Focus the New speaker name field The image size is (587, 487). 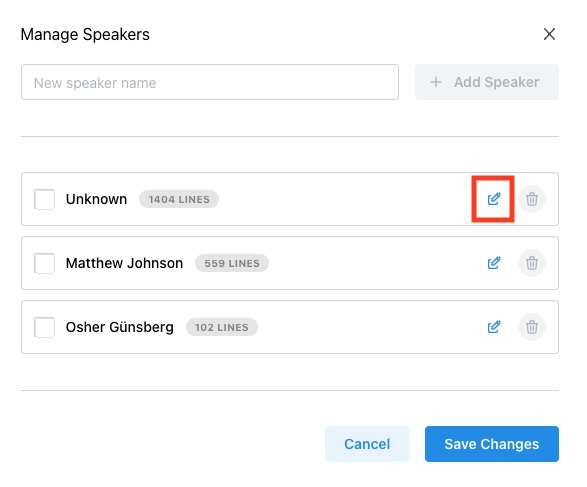pos(210,82)
